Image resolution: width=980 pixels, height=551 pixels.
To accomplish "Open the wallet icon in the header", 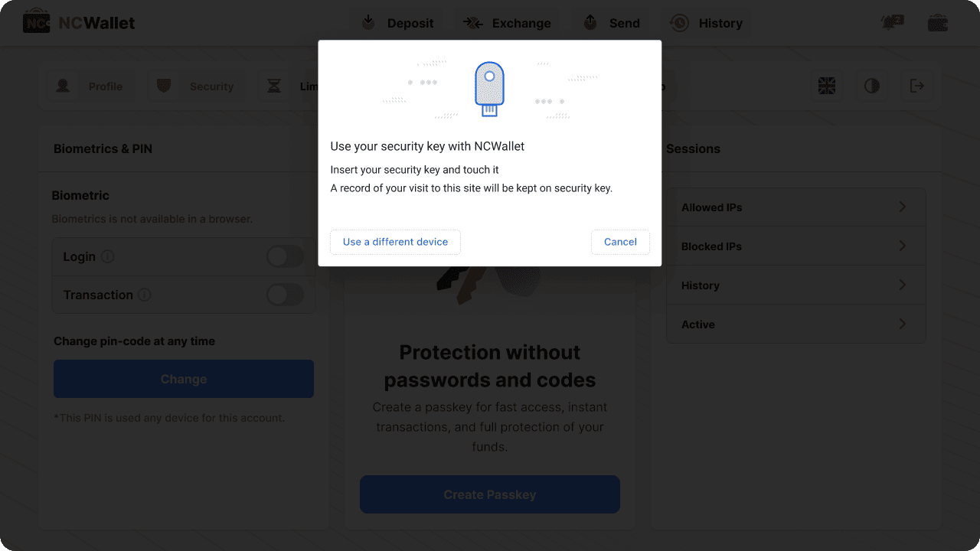I will click(x=938, y=23).
